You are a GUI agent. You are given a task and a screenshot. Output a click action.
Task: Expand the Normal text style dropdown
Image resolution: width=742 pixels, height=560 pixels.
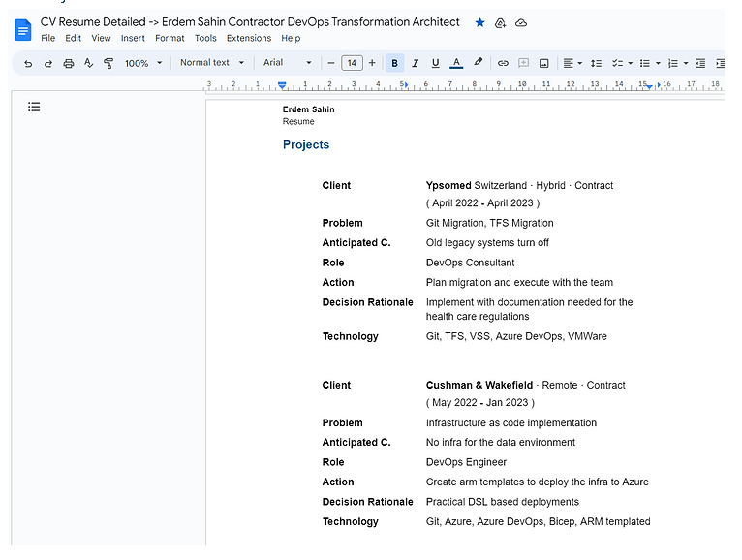(x=212, y=62)
